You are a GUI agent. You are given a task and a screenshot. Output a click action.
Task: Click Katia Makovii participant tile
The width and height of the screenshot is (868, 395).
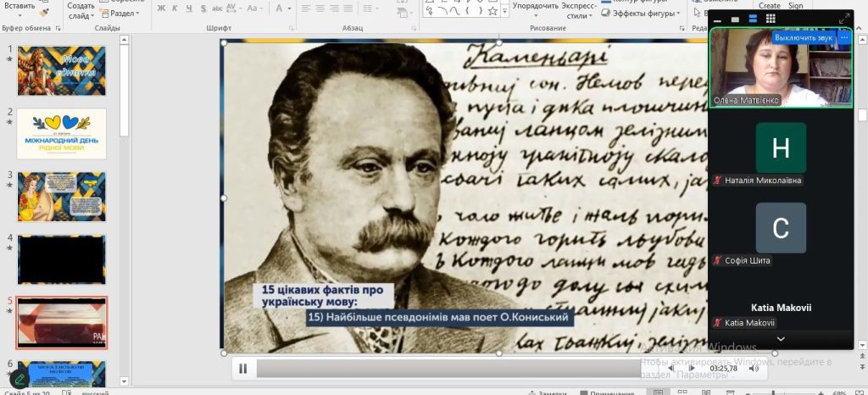(x=781, y=307)
